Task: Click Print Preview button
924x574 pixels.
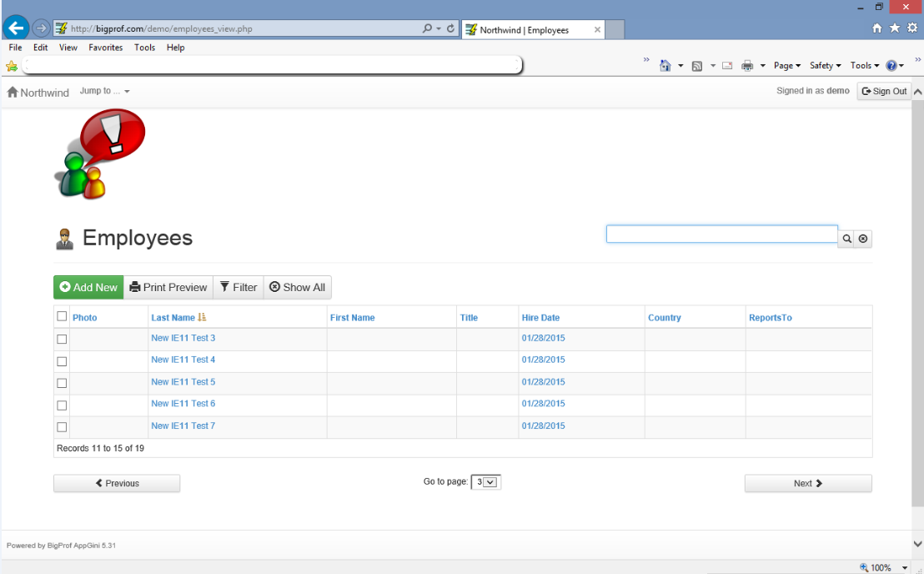Action: [x=168, y=288]
